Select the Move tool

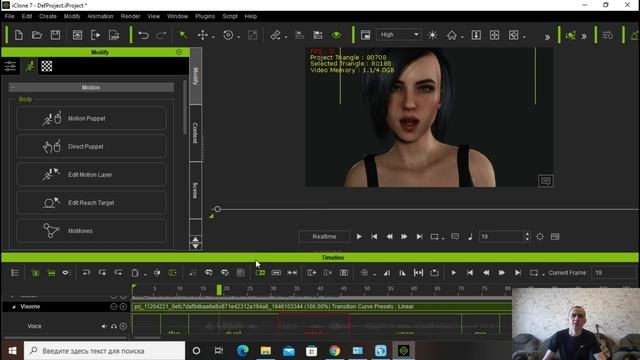click(202, 35)
